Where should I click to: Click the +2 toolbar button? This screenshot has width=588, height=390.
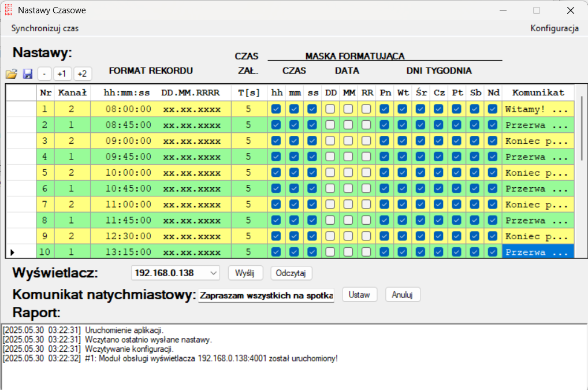[82, 73]
